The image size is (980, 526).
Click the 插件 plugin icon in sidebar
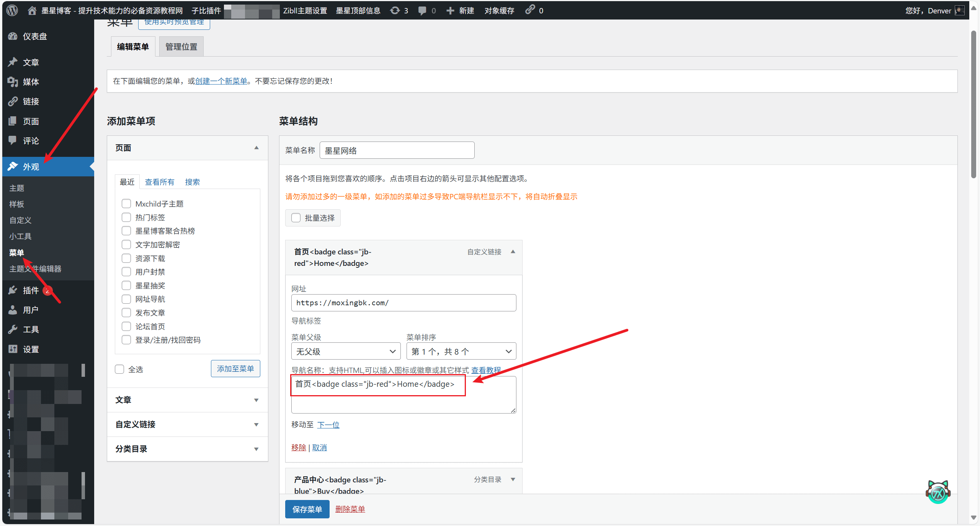coord(13,290)
